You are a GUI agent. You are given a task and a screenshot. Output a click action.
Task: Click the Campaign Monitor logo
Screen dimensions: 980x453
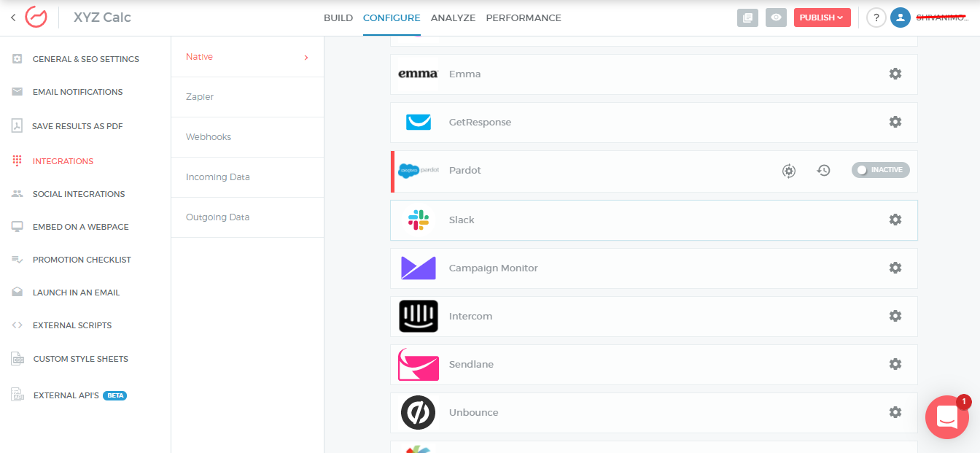pos(419,268)
